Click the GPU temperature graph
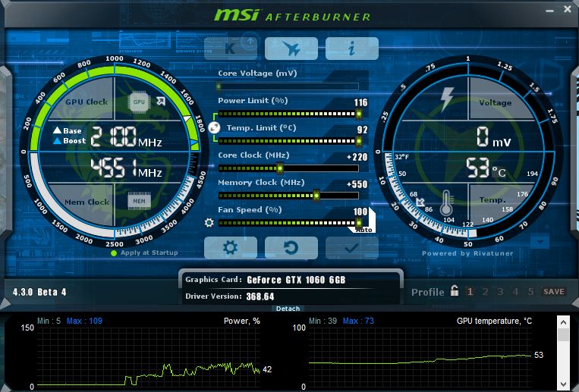The height and width of the screenshot is (392, 579). [420, 356]
